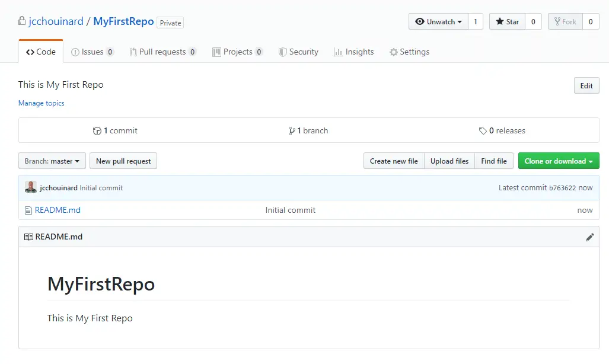Viewport: 609px width, 364px height.
Task: Go to the Settings tab
Action: (409, 52)
